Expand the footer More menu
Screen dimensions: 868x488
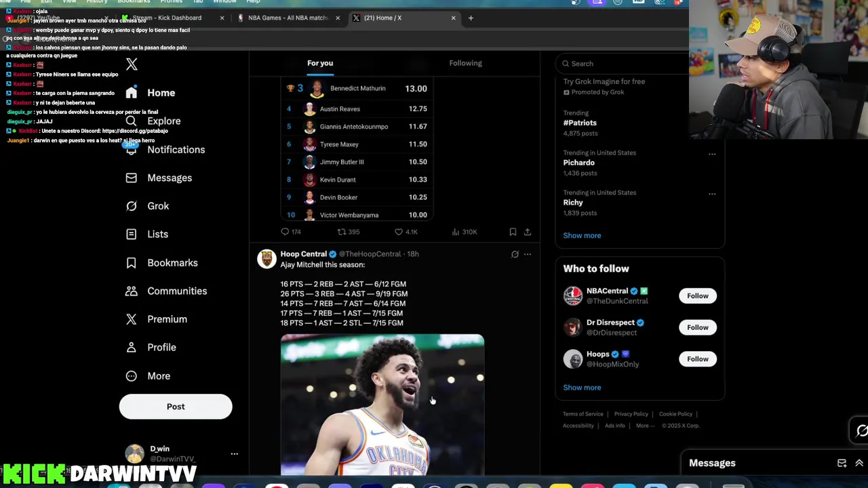tap(645, 426)
